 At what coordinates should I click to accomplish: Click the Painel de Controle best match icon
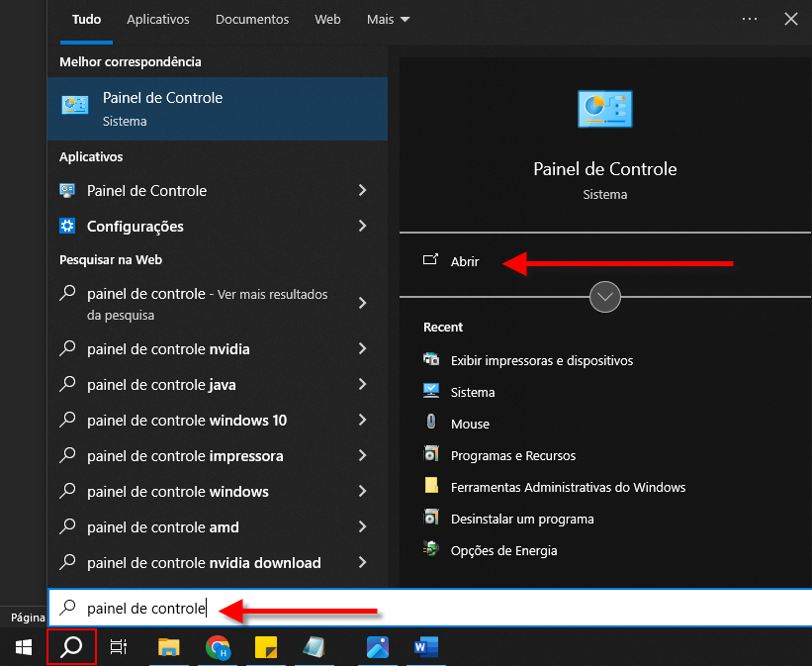[75, 105]
